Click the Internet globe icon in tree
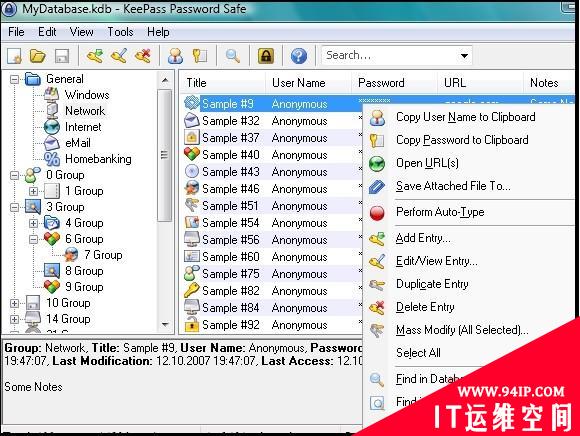Viewport: 580px width, 436px height. pos(52,127)
